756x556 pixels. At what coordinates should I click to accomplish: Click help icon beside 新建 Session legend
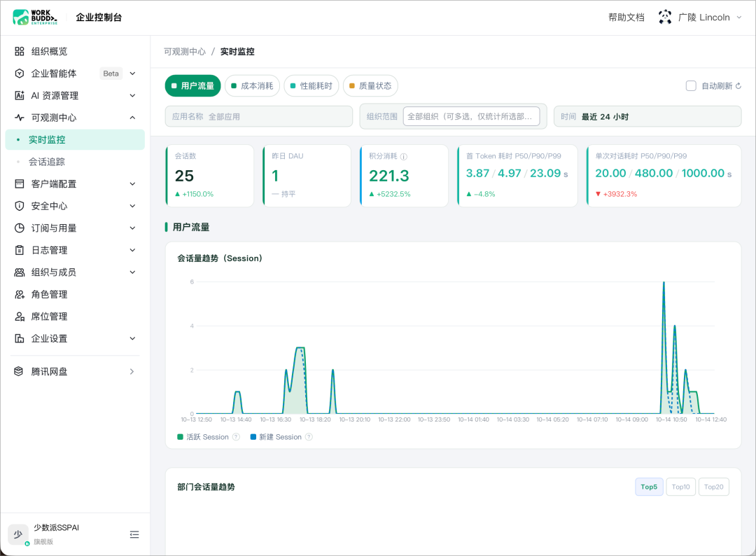point(309,437)
